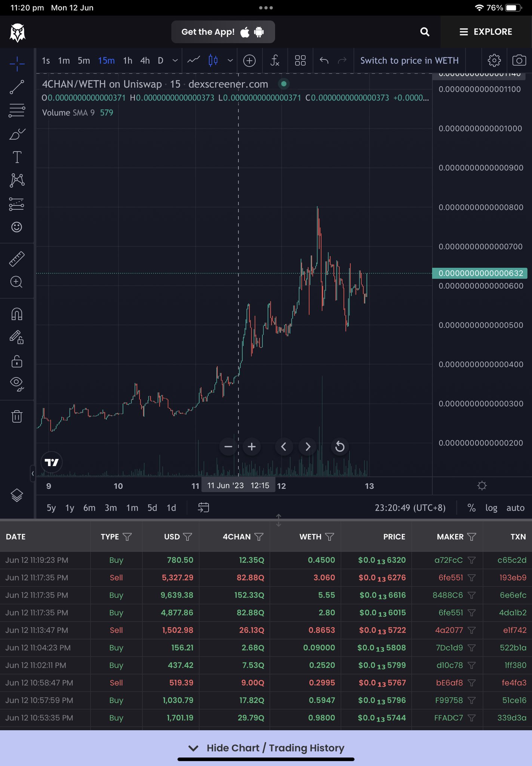Select the candlestick chart style icon
532x766 pixels.
(213, 60)
